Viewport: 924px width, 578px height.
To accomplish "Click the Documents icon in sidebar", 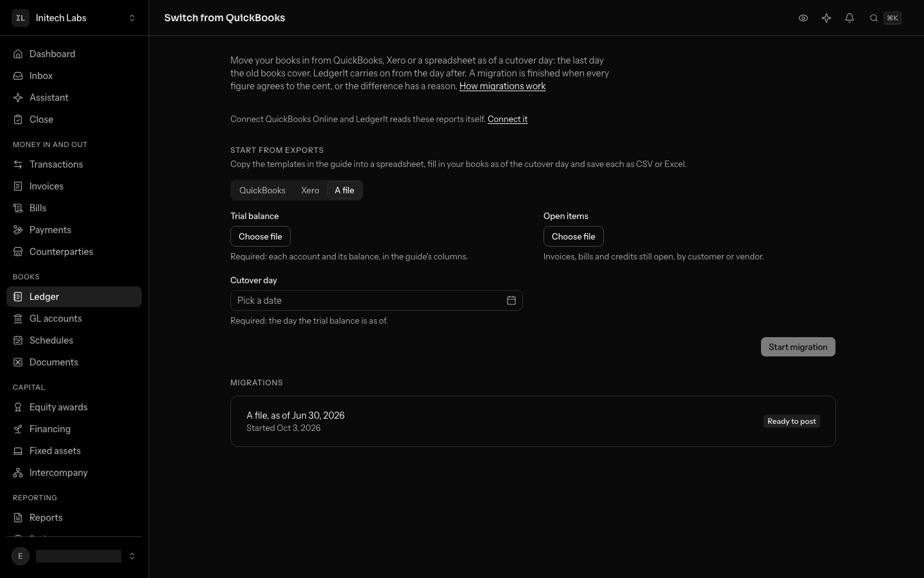I will (x=18, y=362).
